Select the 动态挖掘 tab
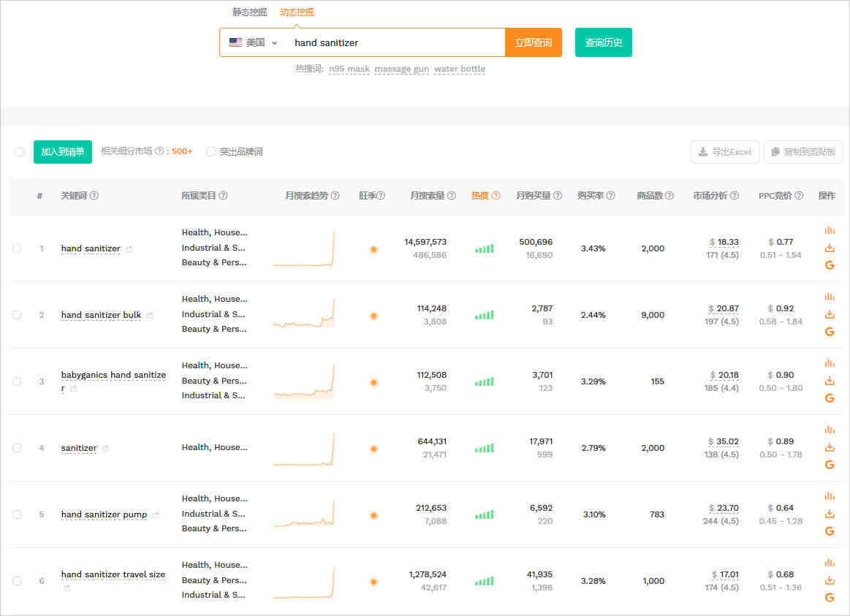The height and width of the screenshot is (616, 850). [x=297, y=12]
